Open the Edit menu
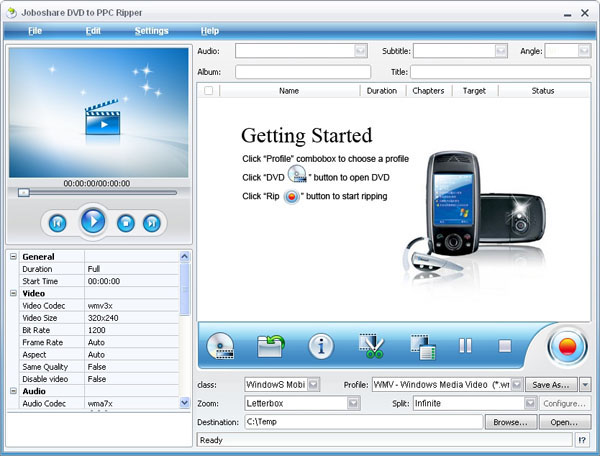Viewport: 600px width, 456px height. click(x=93, y=31)
